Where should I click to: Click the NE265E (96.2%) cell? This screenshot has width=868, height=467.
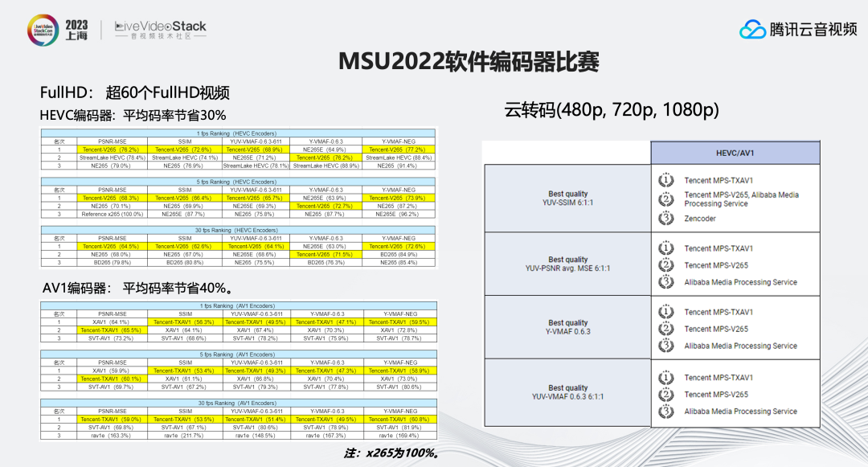(x=397, y=214)
